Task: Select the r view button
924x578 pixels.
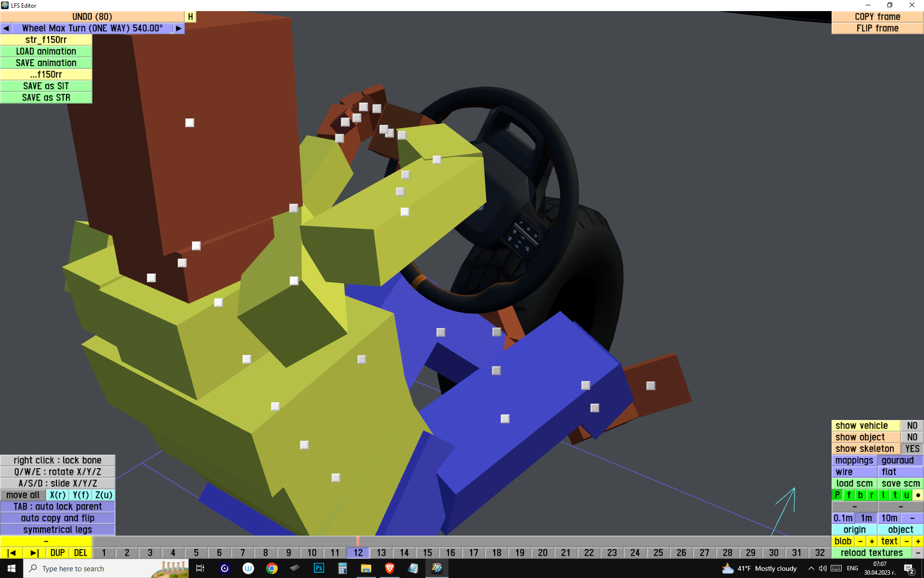Action: 872,495
